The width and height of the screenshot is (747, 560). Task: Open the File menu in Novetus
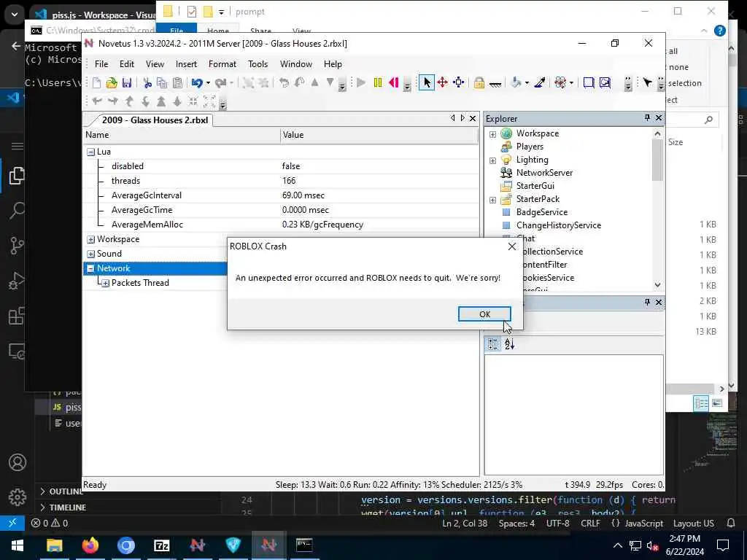[x=101, y=64]
